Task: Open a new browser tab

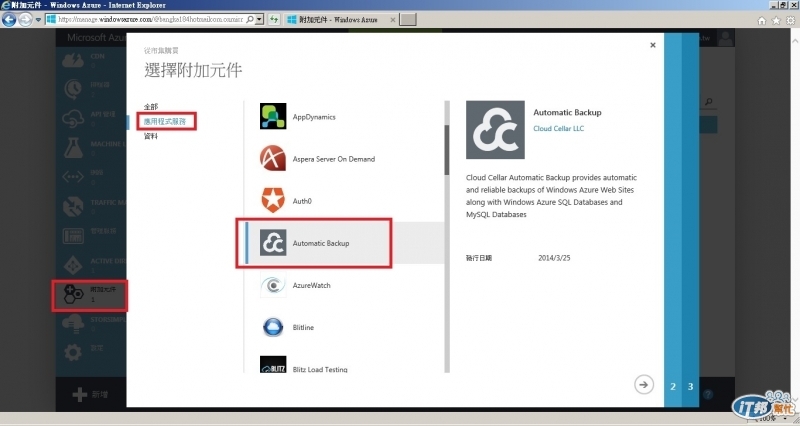Action: click(408, 19)
